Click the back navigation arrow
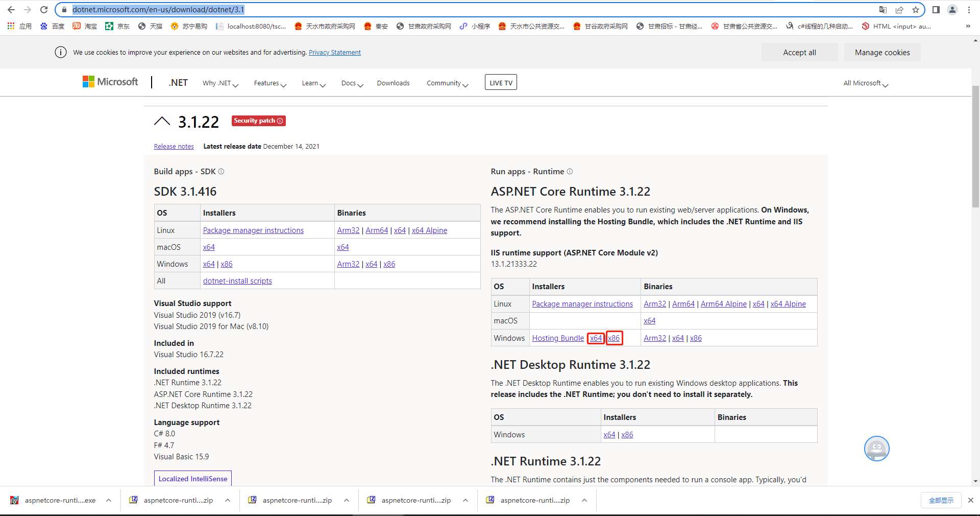This screenshot has width=980, height=516. coord(11,10)
